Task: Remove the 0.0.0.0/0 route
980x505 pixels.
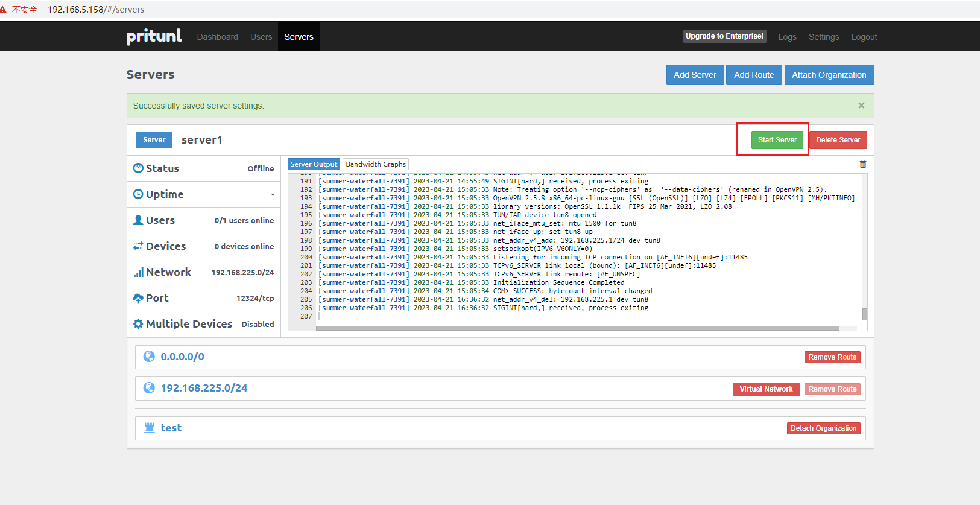Action: pyautogui.click(x=832, y=357)
